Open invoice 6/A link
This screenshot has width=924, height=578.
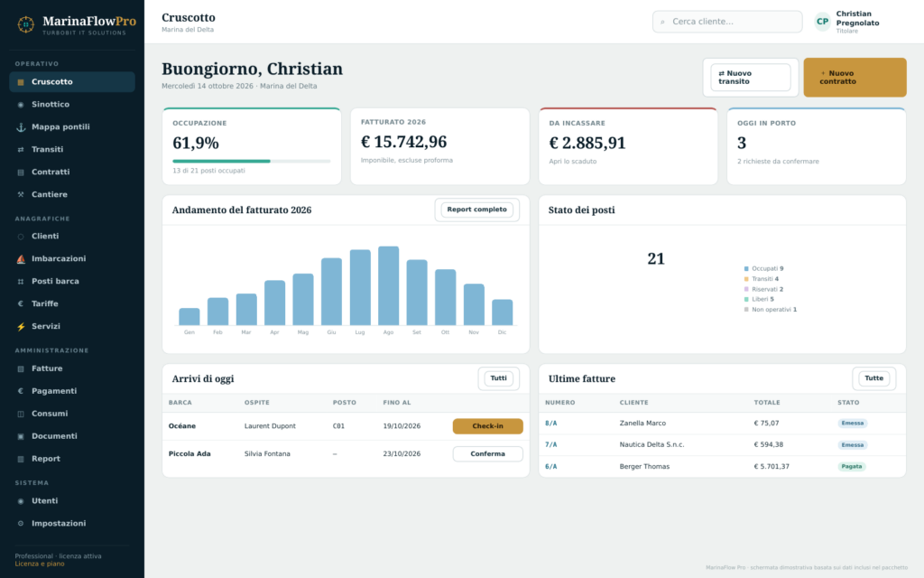tap(551, 467)
